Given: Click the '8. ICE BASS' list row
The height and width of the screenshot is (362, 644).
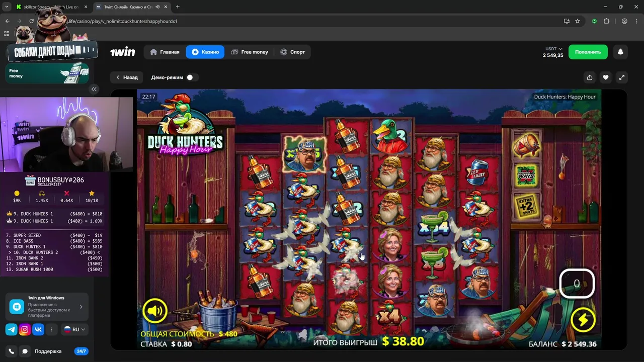Looking at the screenshot, I should (54, 241).
